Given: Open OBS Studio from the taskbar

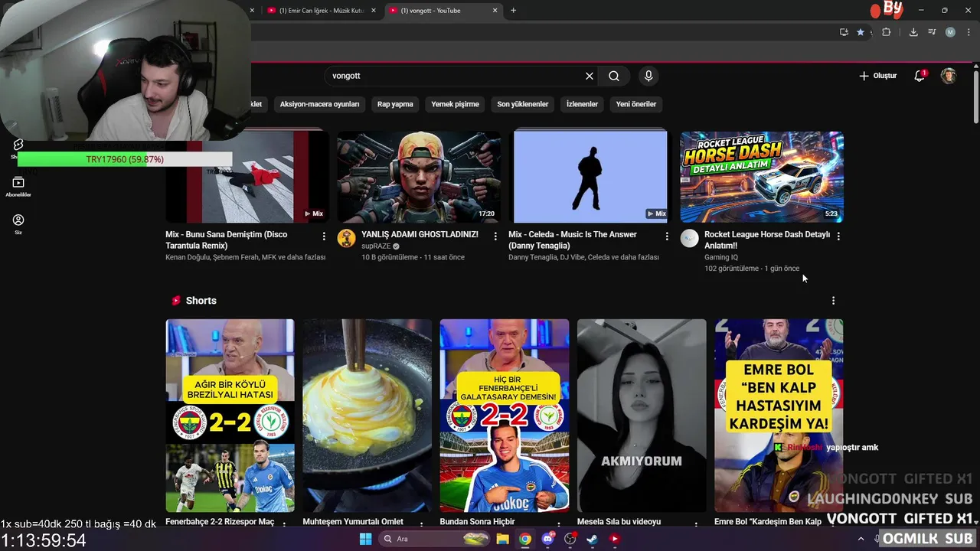Looking at the screenshot, I should pos(570,539).
